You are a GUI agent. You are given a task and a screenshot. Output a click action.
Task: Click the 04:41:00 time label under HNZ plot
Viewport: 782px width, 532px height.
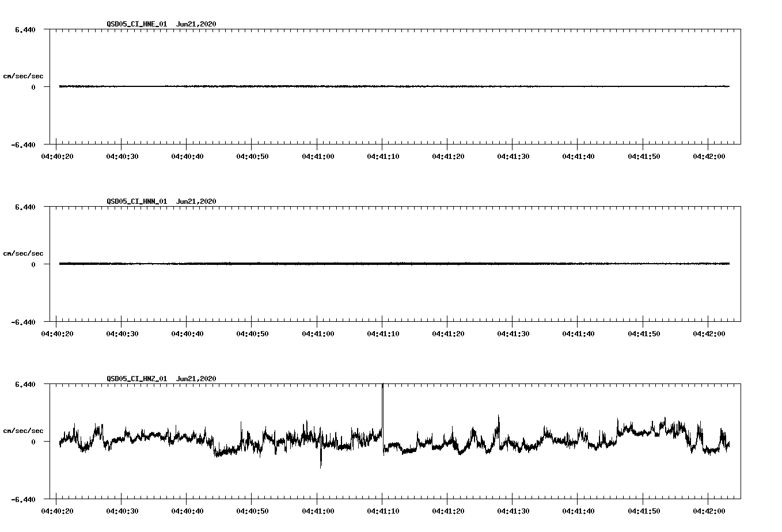click(317, 511)
